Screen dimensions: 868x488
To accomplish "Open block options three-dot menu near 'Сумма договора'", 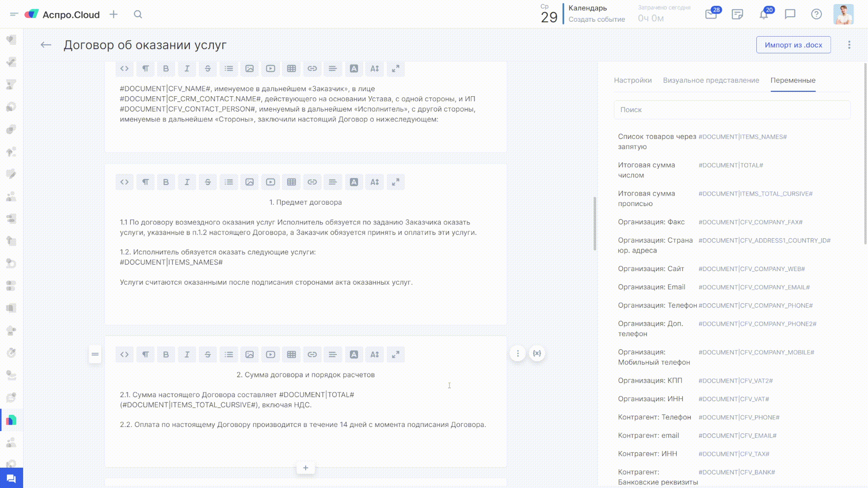I will (x=518, y=353).
